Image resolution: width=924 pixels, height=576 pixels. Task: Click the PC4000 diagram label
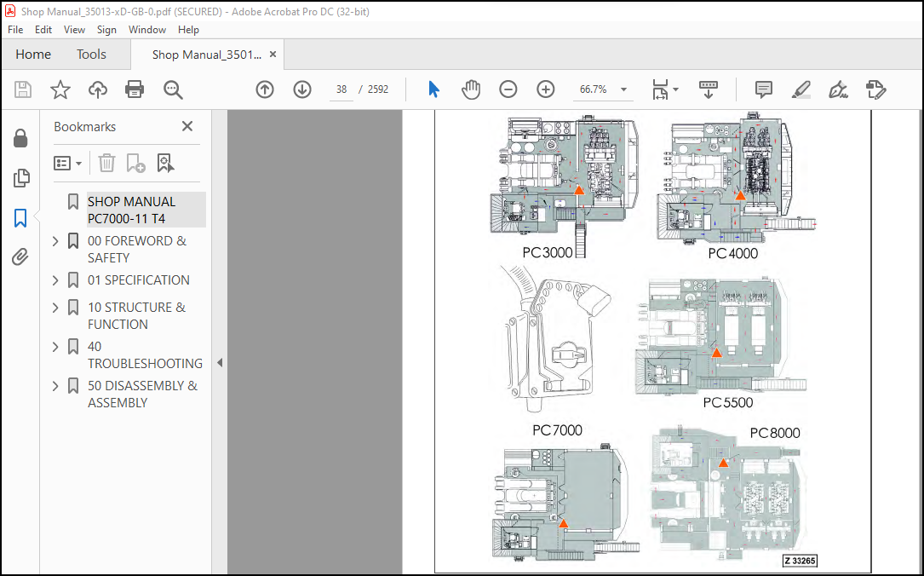tap(733, 254)
